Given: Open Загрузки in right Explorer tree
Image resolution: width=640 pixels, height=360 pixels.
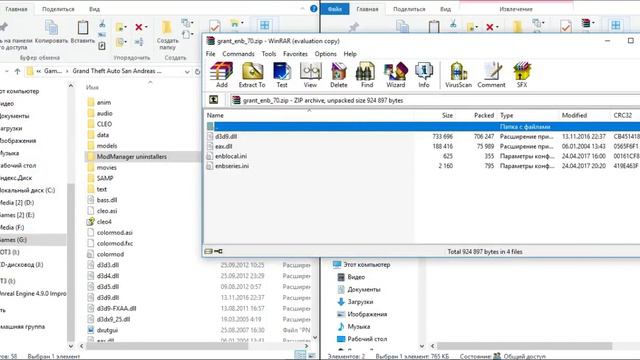Looking at the screenshot, I should click(360, 302).
